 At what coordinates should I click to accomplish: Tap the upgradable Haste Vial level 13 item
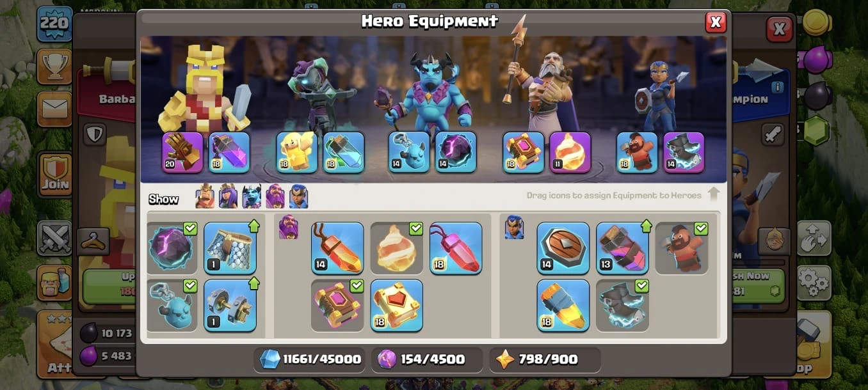coord(622,248)
